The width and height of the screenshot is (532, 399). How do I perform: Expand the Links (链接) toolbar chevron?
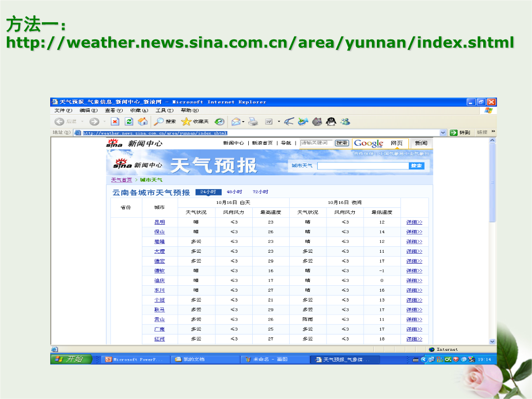(x=493, y=132)
